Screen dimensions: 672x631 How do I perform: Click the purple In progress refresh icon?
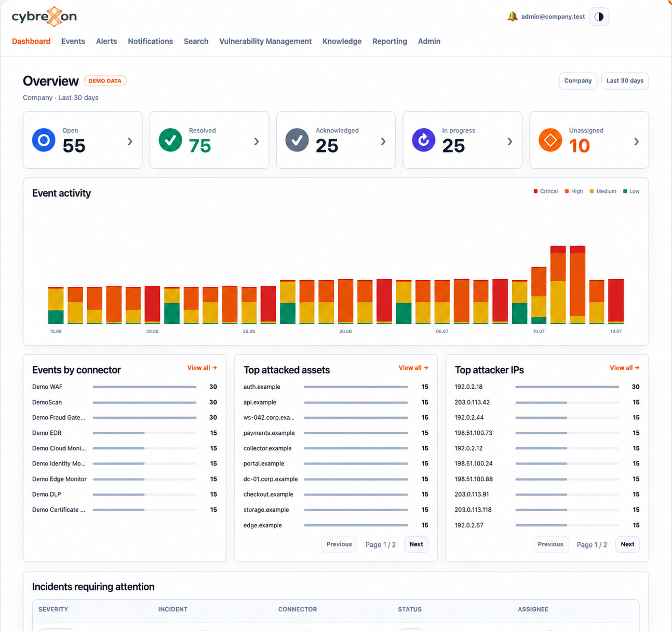click(x=424, y=140)
